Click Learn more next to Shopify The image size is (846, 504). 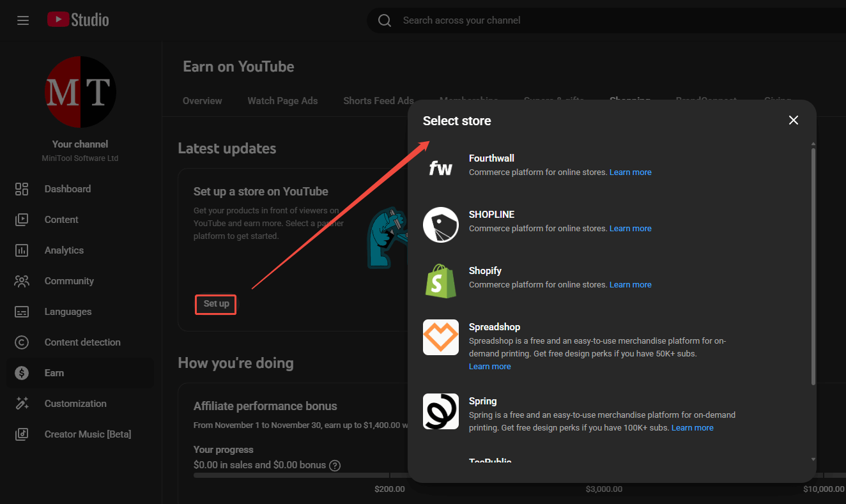pyautogui.click(x=630, y=284)
